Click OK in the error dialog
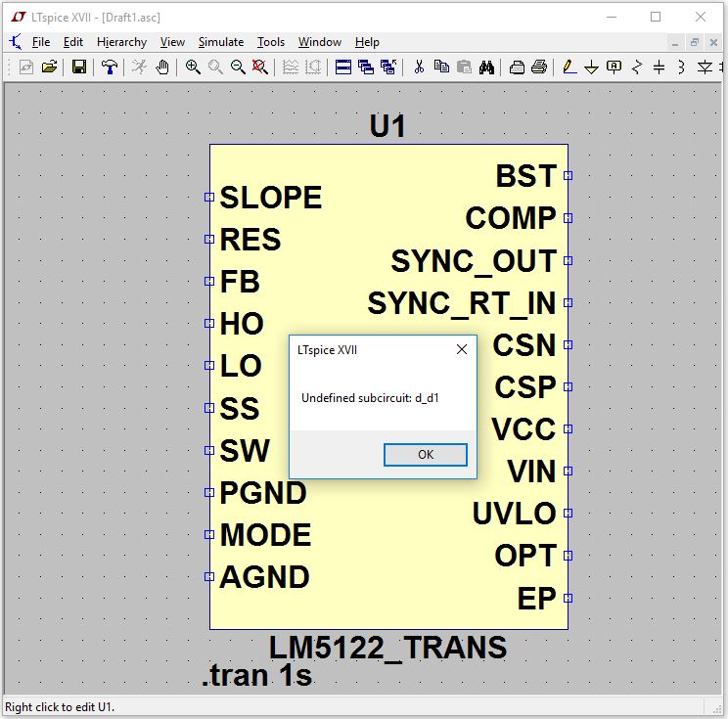728x719 pixels. tap(426, 455)
